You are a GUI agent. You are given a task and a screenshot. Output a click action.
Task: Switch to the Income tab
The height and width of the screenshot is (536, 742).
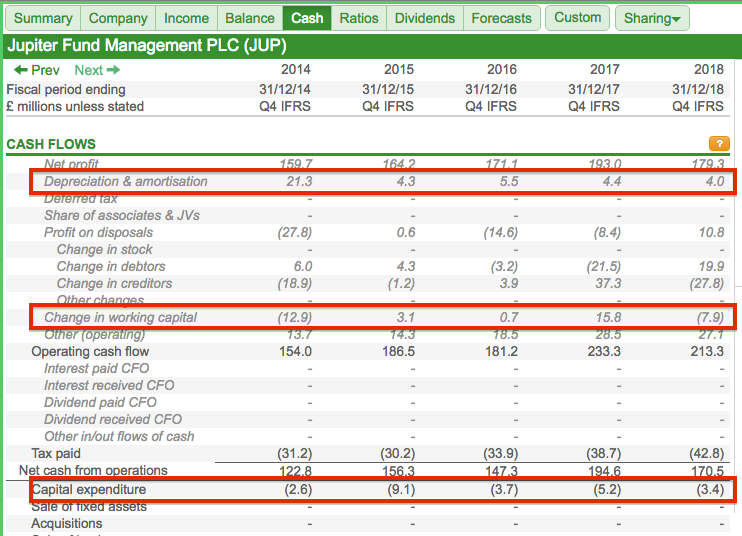pyautogui.click(x=186, y=18)
